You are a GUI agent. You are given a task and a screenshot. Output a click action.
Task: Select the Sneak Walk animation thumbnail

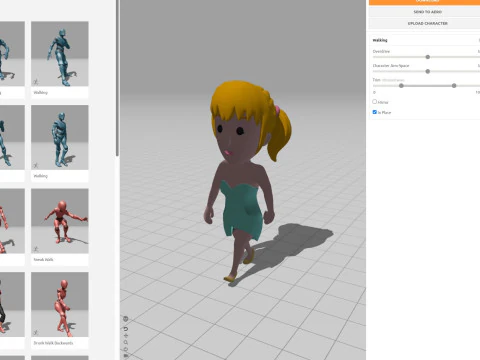click(x=60, y=221)
